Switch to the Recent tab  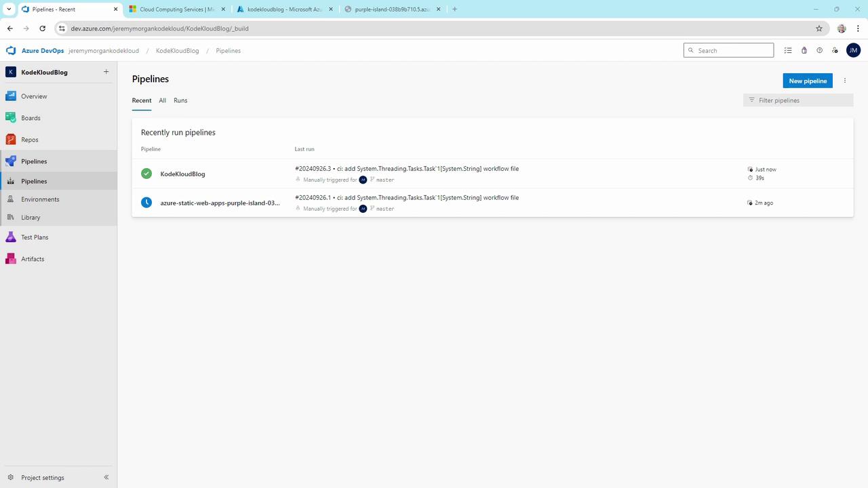[x=142, y=100]
